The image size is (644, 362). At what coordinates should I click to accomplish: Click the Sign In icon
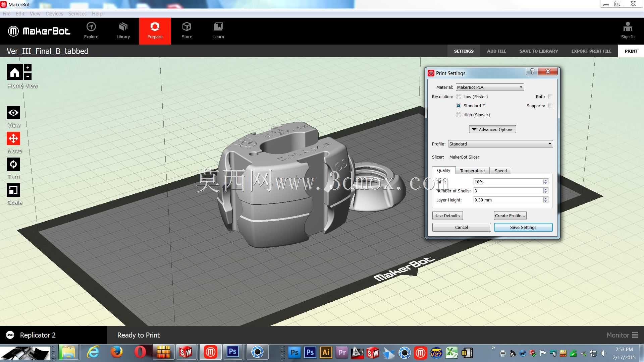pos(628,31)
